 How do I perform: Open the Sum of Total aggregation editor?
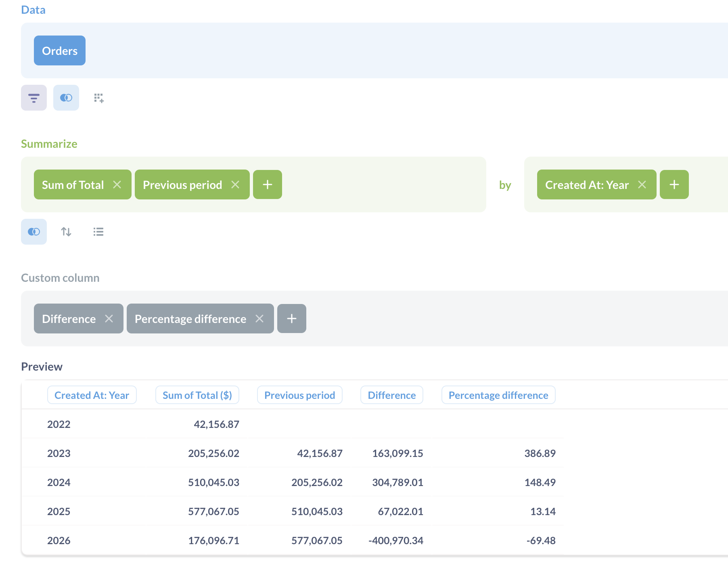[73, 184]
